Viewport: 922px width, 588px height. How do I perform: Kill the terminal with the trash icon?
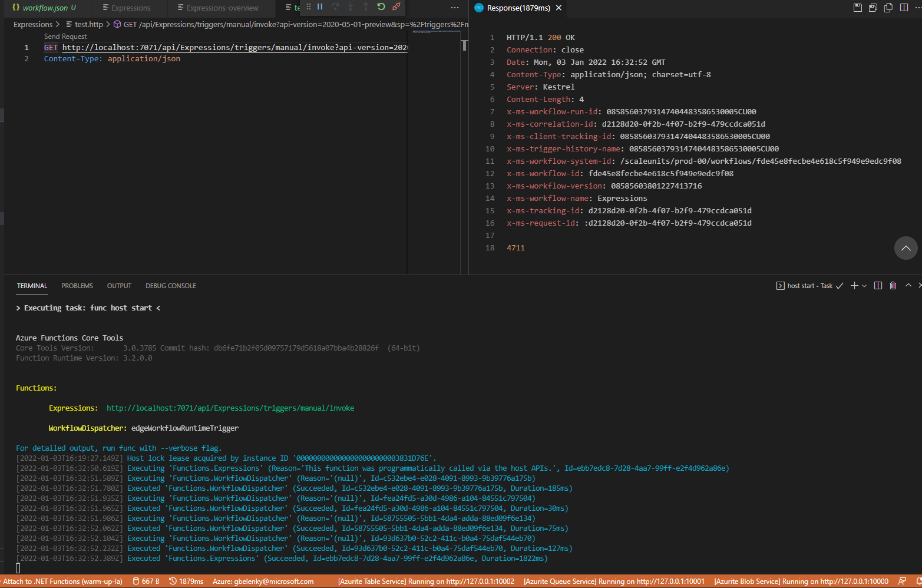pyautogui.click(x=893, y=286)
